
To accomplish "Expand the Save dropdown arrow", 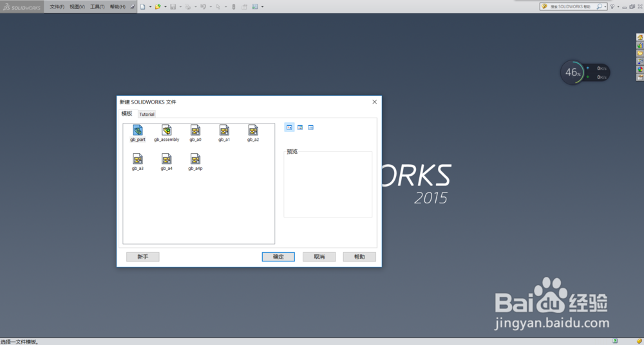I will (x=180, y=6).
